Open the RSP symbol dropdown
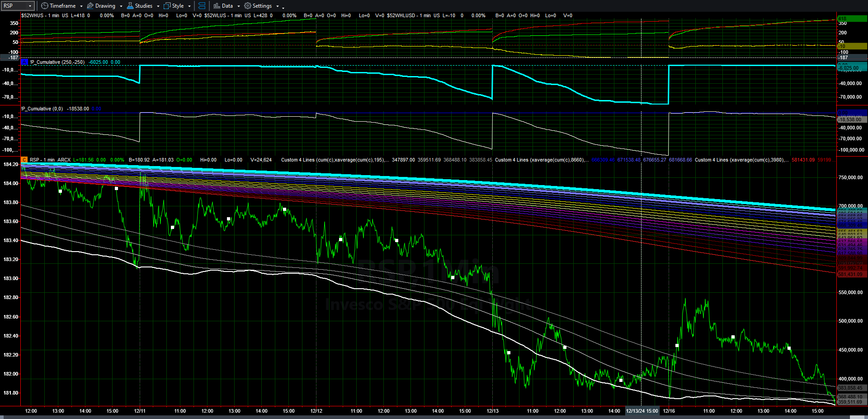Viewport: 868px width, 419px height. click(30, 6)
